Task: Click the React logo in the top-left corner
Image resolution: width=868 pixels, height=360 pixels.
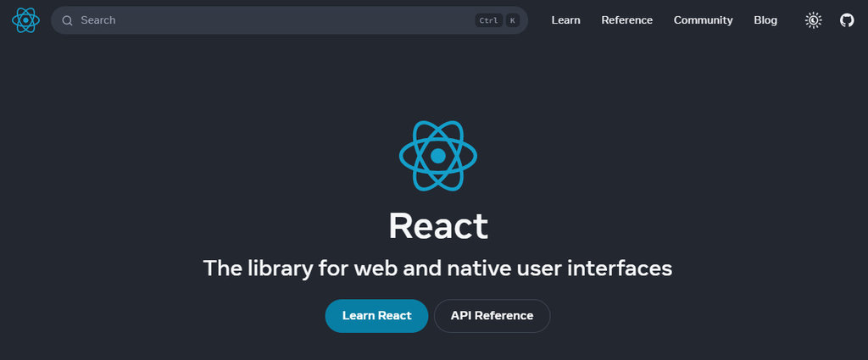Action: click(x=25, y=20)
